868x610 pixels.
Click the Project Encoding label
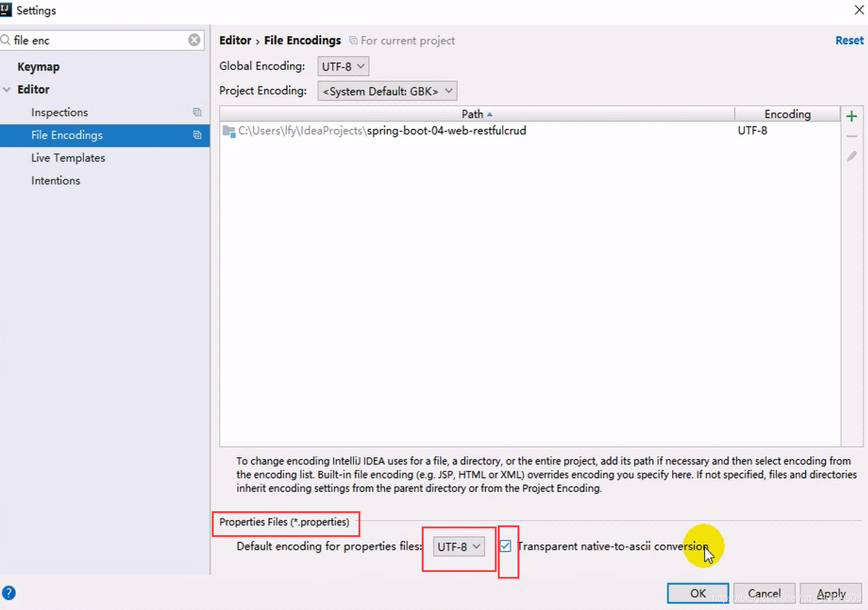(x=263, y=91)
